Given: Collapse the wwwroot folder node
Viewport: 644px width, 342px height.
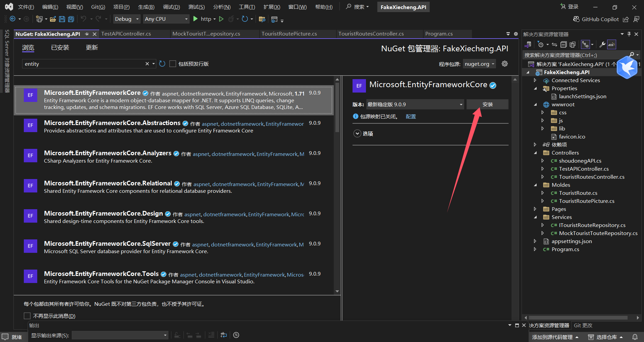Looking at the screenshot, I should 535,105.
